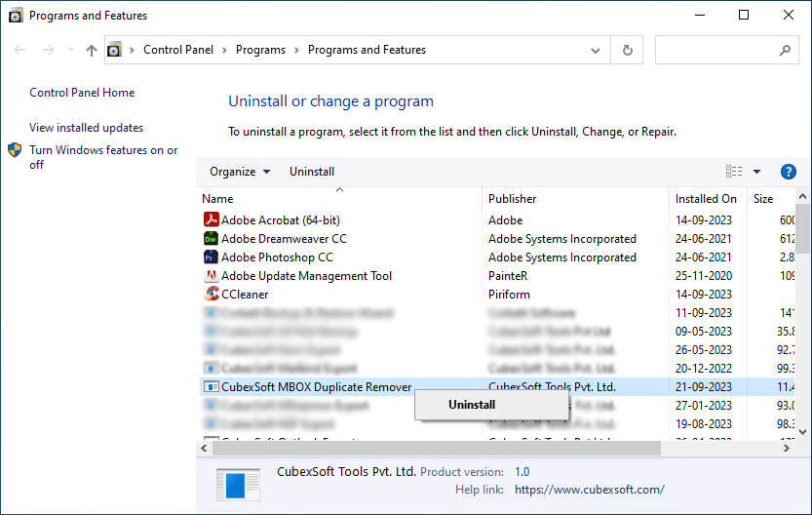Click the Programs and Features breadcrumb

coord(367,50)
